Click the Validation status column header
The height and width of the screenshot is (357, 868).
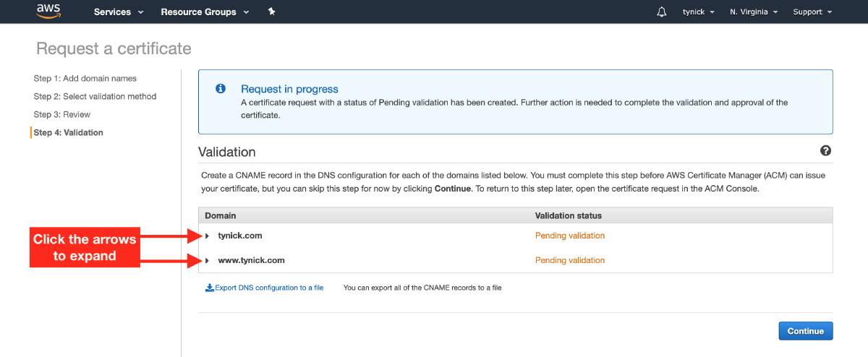569,215
